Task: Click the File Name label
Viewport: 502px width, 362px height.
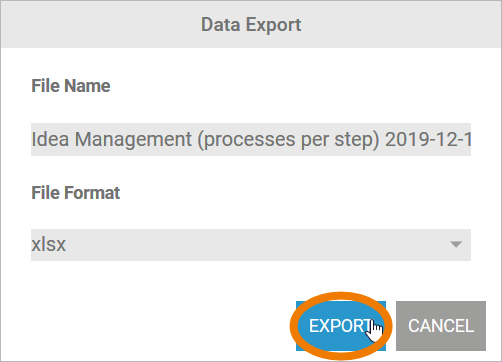Action: (71, 86)
